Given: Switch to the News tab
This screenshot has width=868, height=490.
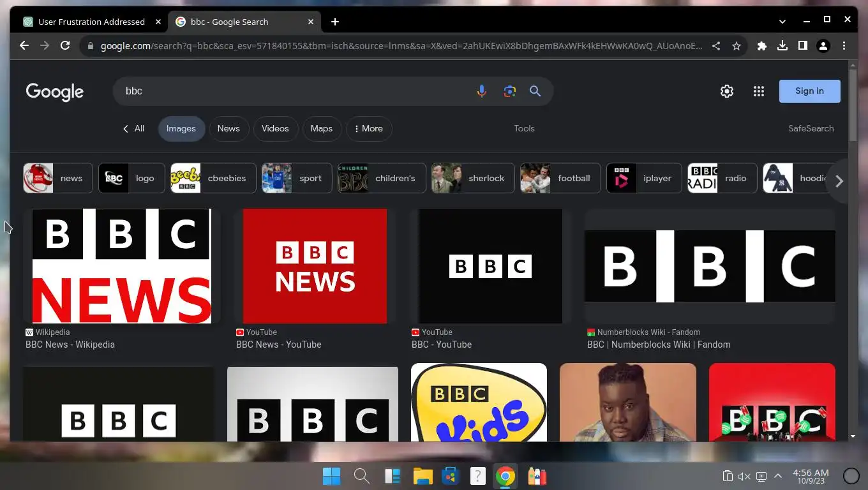Looking at the screenshot, I should (x=228, y=129).
